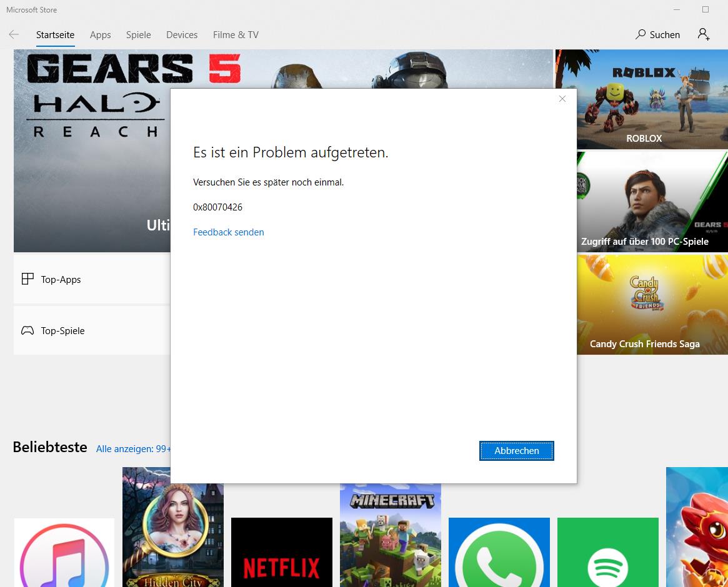
Task: Click the Feedback senden link
Action: click(229, 232)
